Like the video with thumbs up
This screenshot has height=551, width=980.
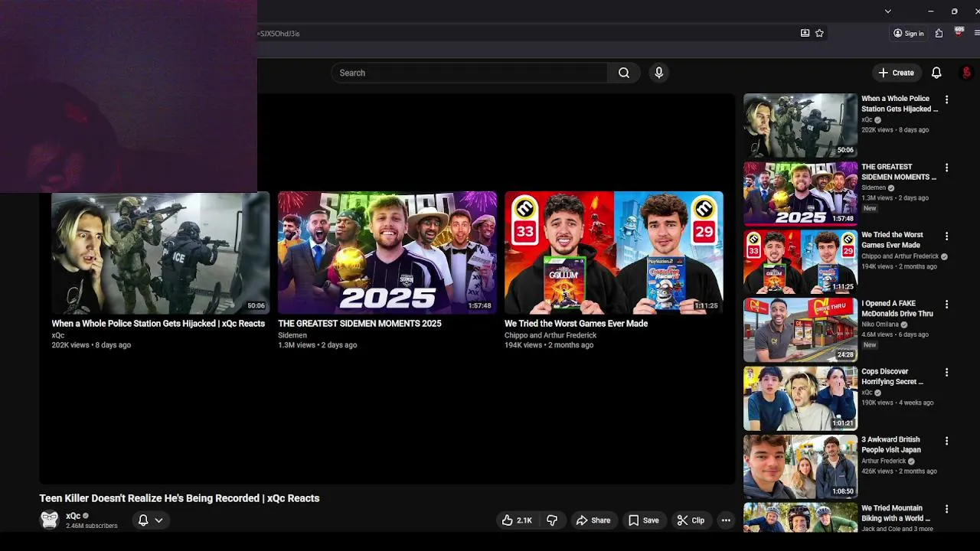pos(517,520)
